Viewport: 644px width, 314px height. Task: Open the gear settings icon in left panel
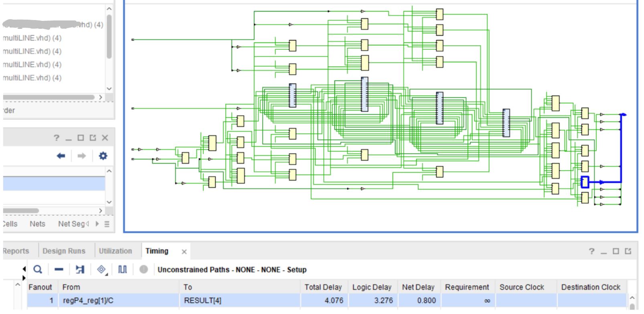(103, 156)
